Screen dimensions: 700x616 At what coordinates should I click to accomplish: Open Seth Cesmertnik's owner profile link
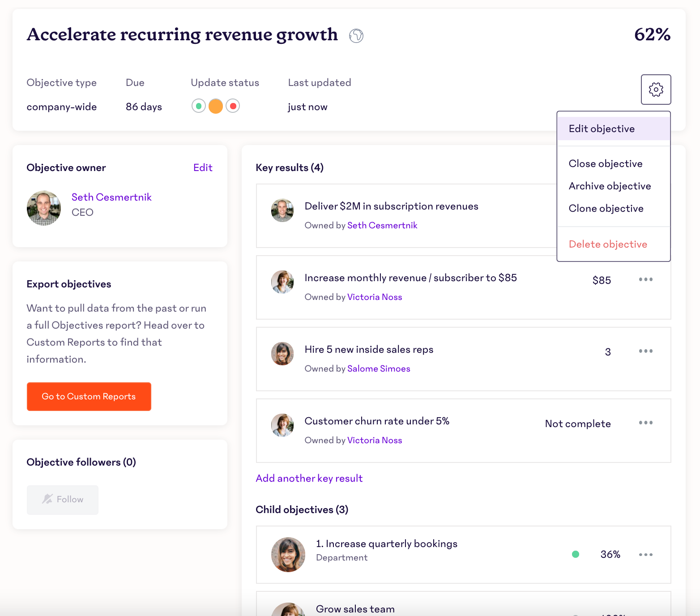tap(111, 197)
